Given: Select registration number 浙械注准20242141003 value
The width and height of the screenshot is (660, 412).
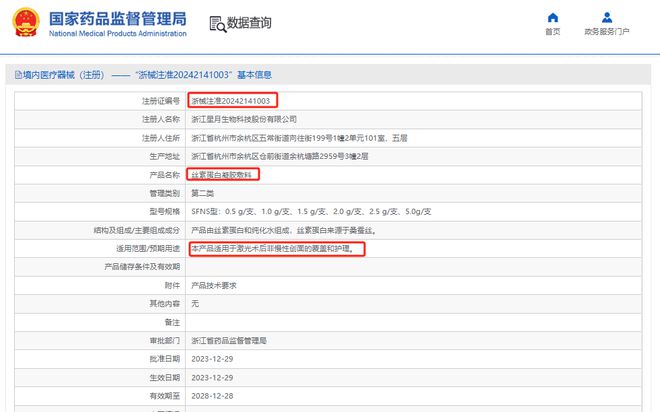Looking at the screenshot, I should pos(231,101).
